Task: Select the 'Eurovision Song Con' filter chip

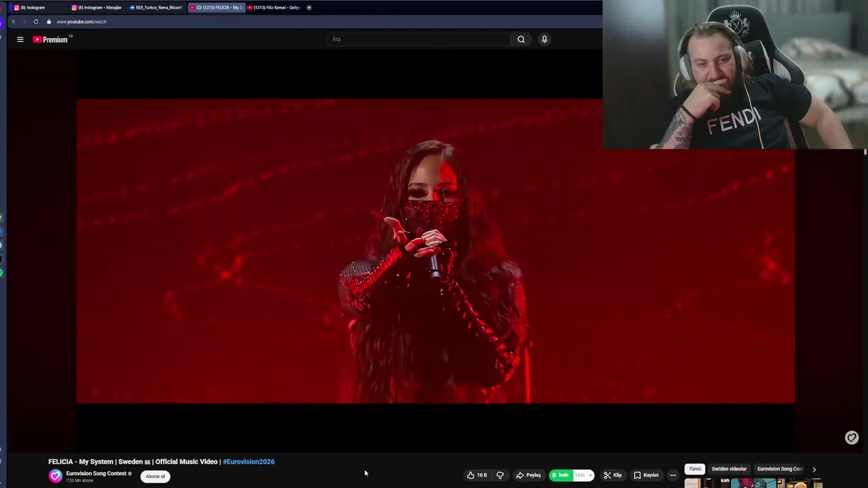Action: tap(780, 469)
